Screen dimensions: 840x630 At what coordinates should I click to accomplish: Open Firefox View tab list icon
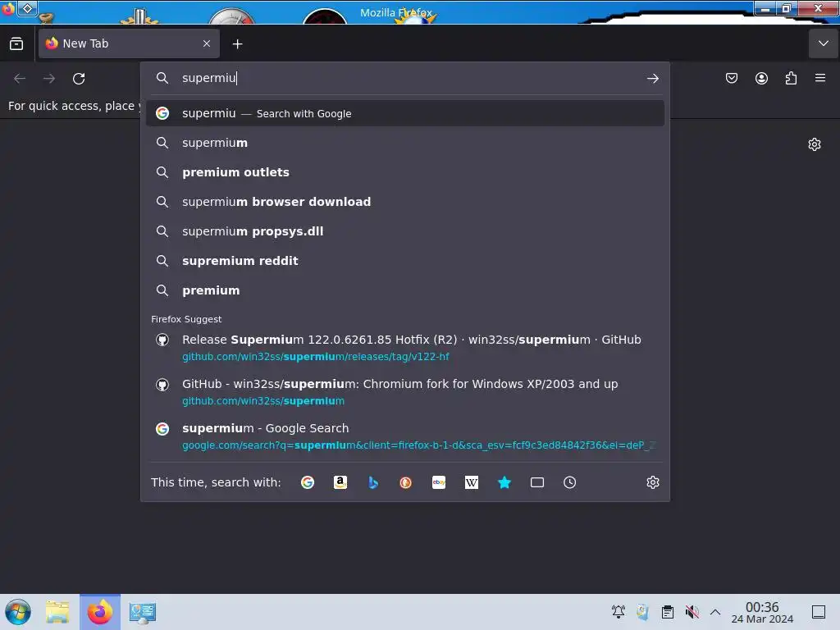click(16, 44)
